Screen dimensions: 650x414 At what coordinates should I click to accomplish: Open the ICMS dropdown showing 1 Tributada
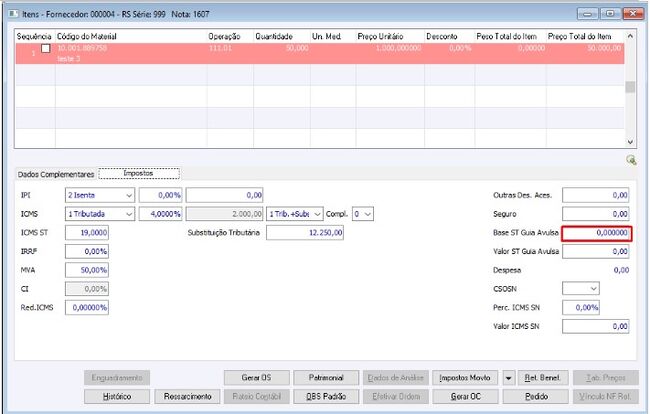(100, 214)
